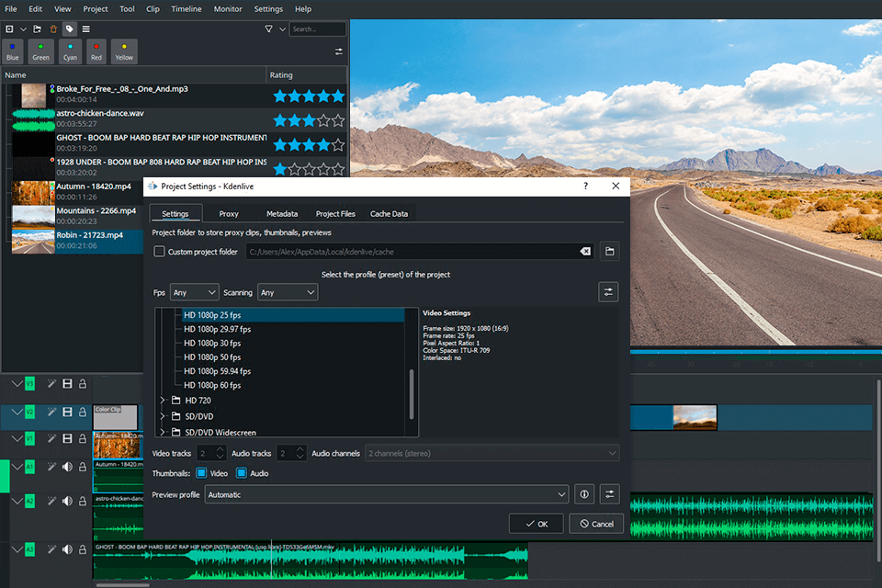882x588 pixels.
Task: Open the bin hamburger options menu
Action: pos(86,28)
